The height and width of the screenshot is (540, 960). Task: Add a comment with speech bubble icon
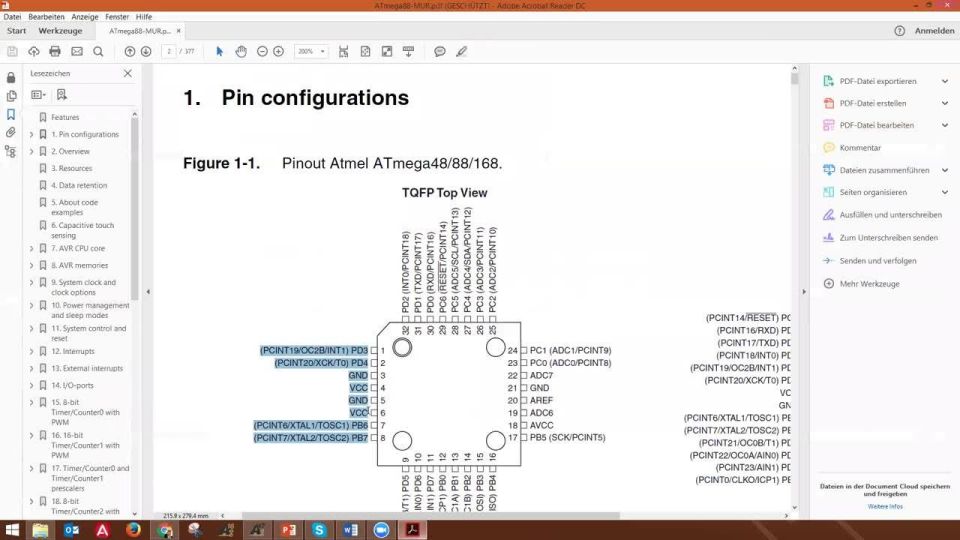pos(440,51)
